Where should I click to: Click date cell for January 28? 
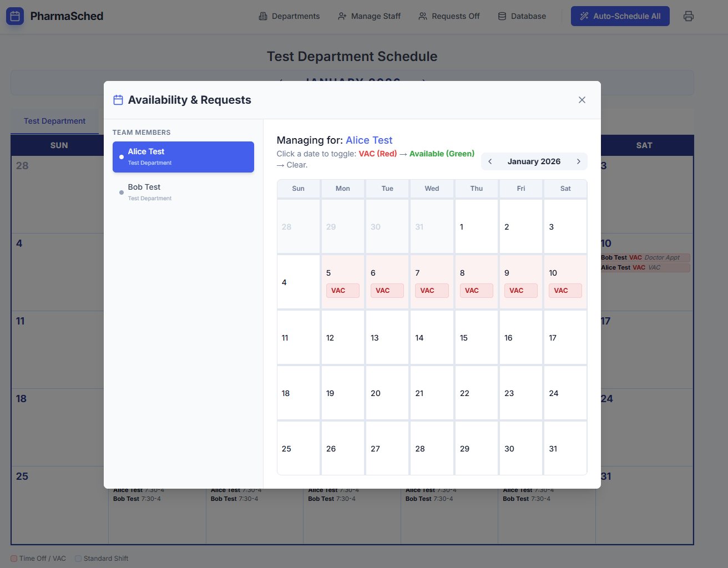pyautogui.click(x=432, y=448)
